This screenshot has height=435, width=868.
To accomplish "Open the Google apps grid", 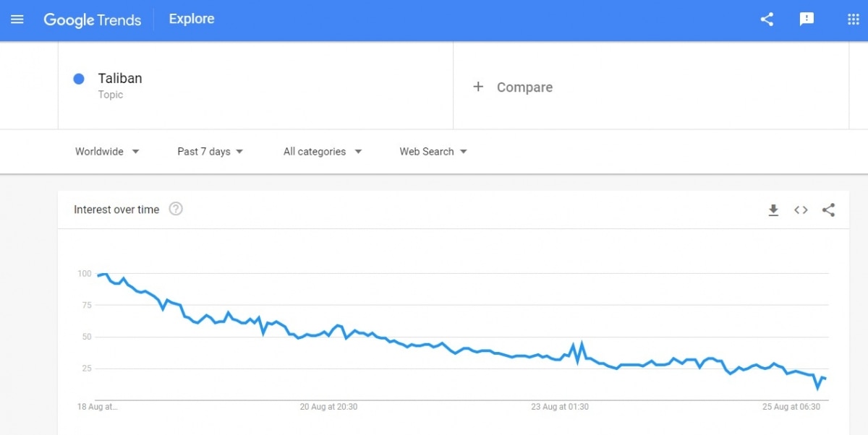I will click(853, 20).
